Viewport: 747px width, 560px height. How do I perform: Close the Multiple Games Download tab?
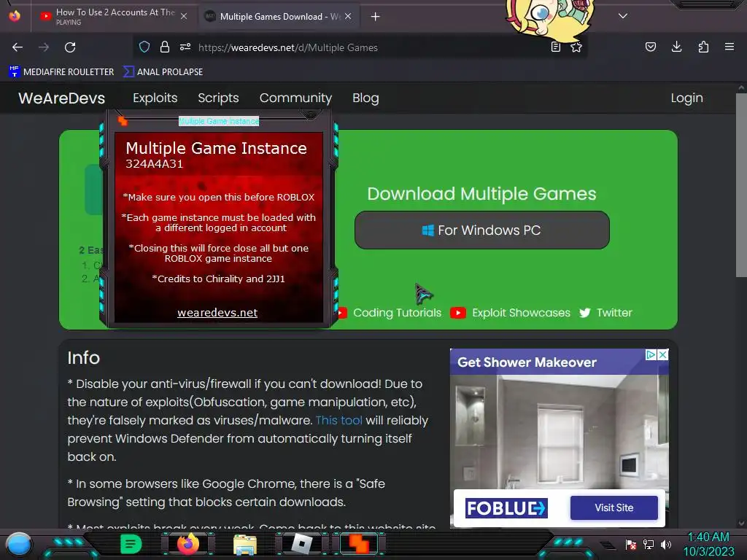[348, 16]
